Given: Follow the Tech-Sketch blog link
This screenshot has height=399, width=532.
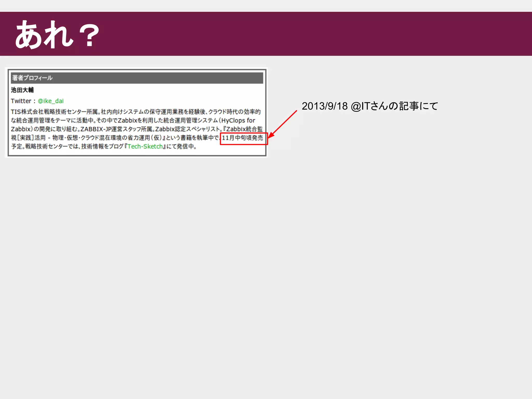Looking at the screenshot, I should point(145,147).
